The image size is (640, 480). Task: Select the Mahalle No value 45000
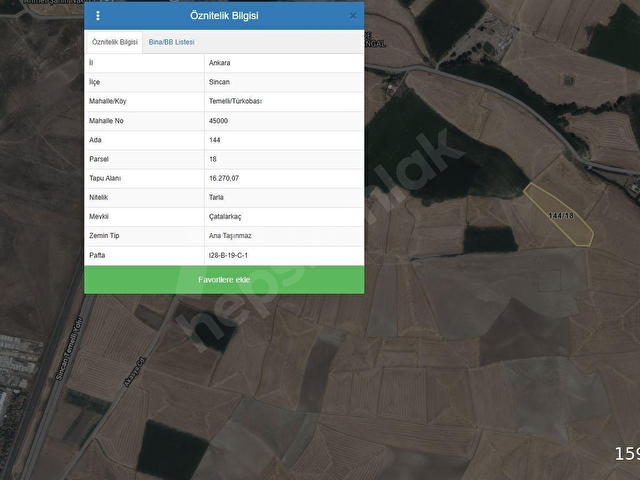(218, 121)
